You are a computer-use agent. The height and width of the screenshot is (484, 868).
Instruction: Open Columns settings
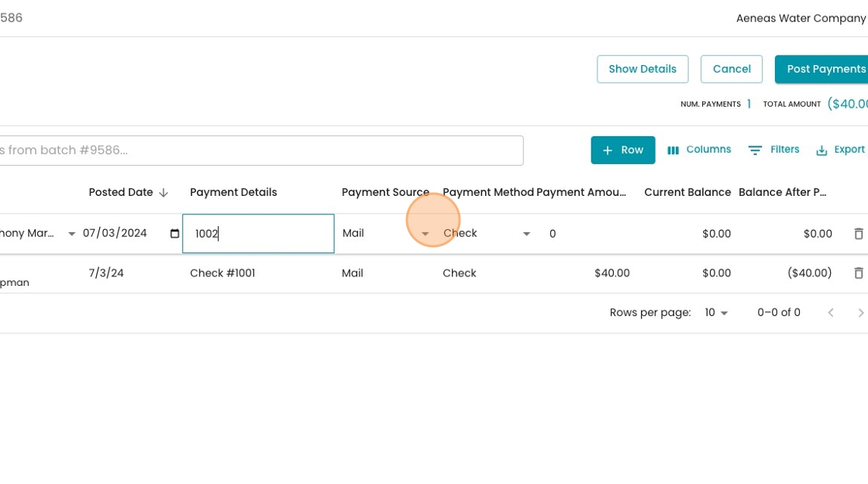(699, 150)
